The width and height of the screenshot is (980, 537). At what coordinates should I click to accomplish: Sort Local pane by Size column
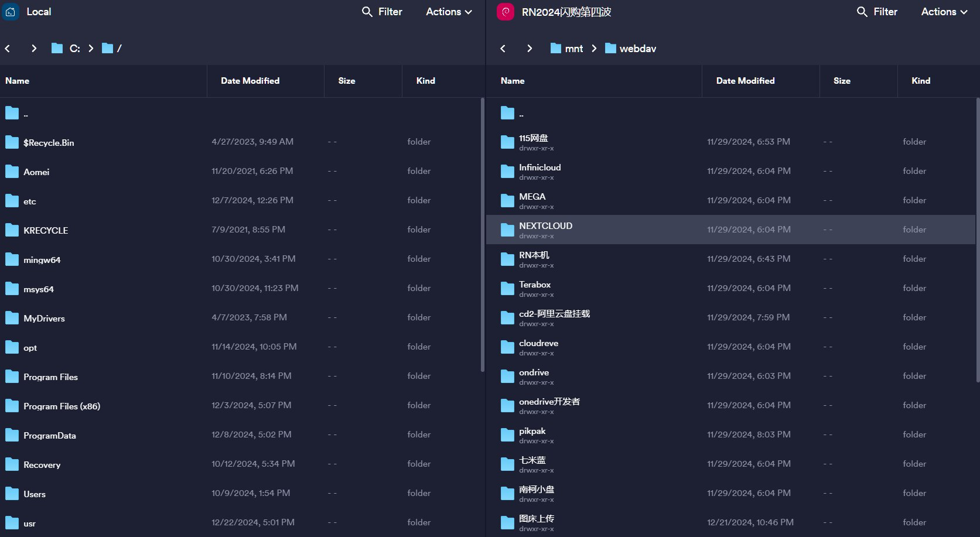[x=347, y=81]
